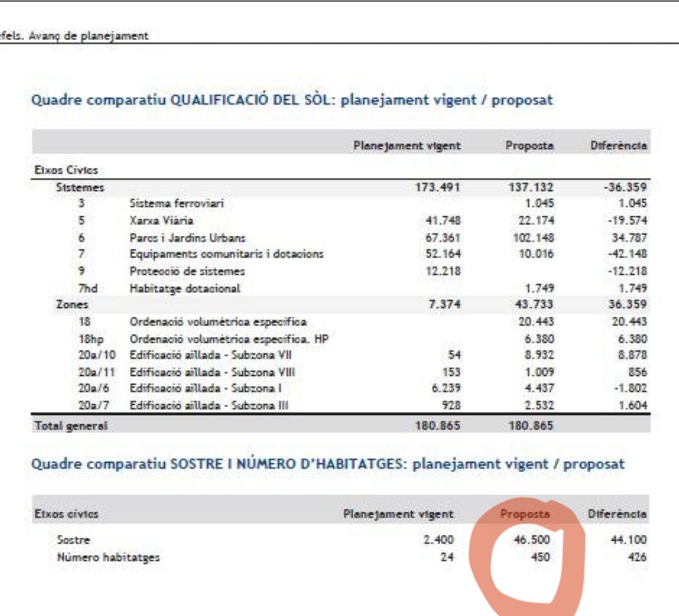This screenshot has height=616, width=679.
Task: Click Subzona I value 6.239
Action: pyautogui.click(x=446, y=388)
